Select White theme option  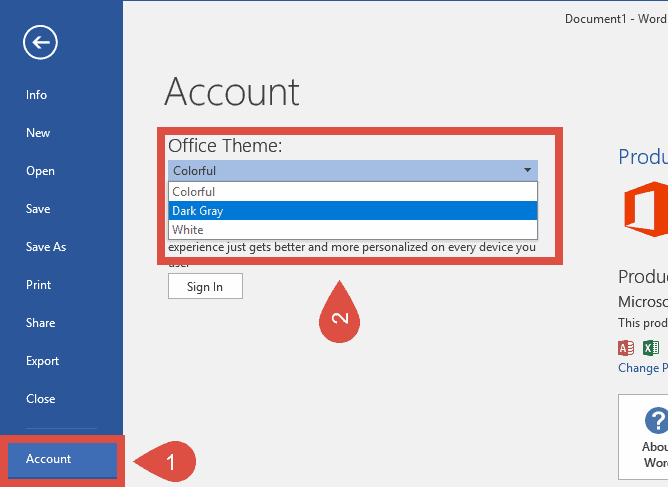(353, 230)
